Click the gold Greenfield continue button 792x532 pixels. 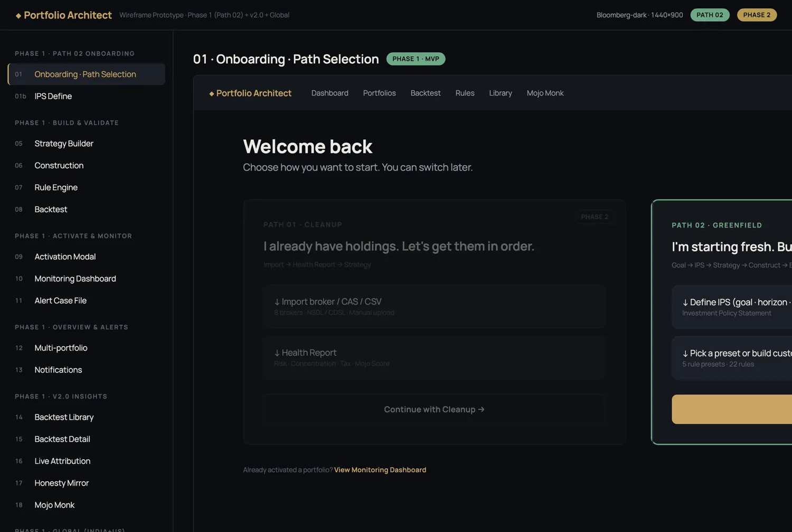pos(732,410)
